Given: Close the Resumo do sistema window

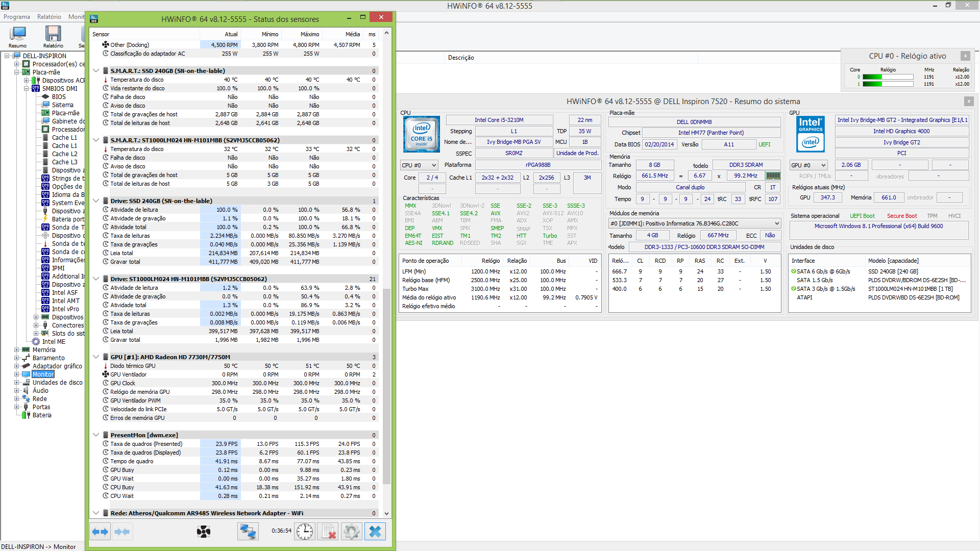Looking at the screenshot, I should point(969,101).
